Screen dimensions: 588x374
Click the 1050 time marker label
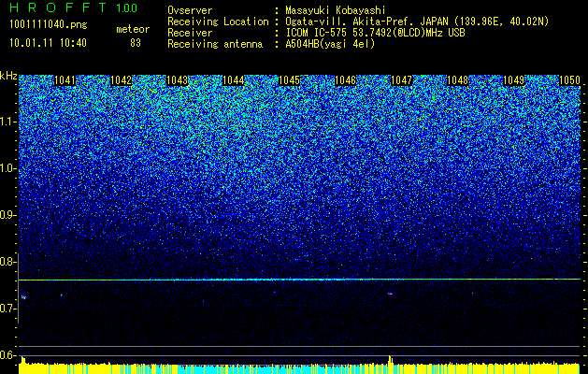coord(569,80)
